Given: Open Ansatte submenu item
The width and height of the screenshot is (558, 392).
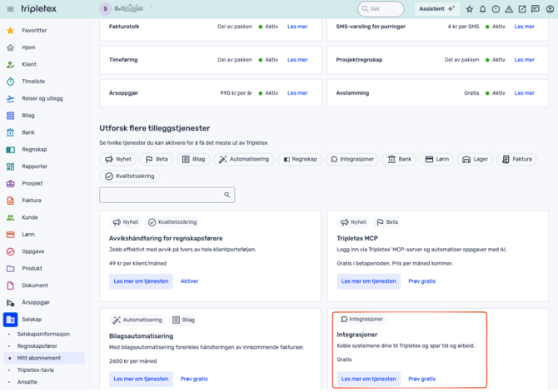Looking at the screenshot, I should click(x=27, y=382).
